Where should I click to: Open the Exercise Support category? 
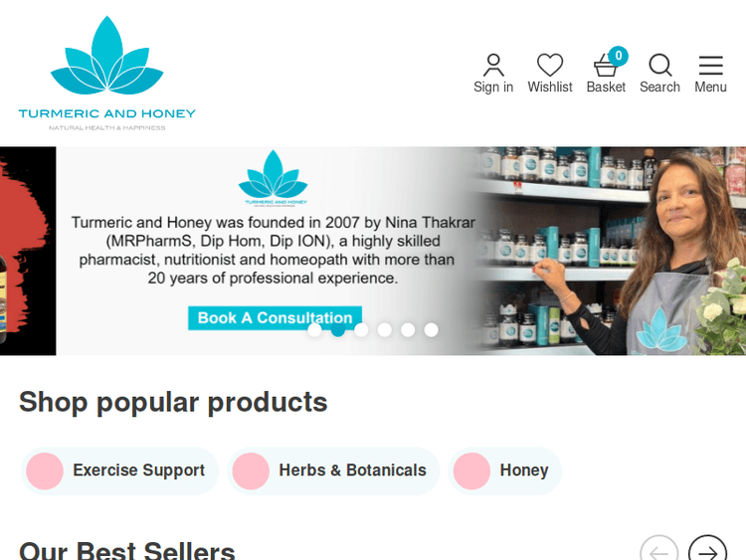tap(119, 470)
